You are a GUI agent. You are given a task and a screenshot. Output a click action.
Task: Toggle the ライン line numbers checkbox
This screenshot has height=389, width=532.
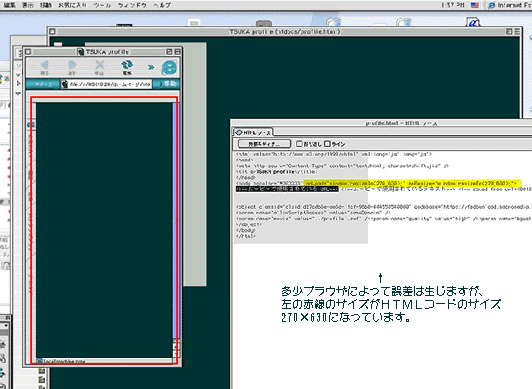pos(327,144)
